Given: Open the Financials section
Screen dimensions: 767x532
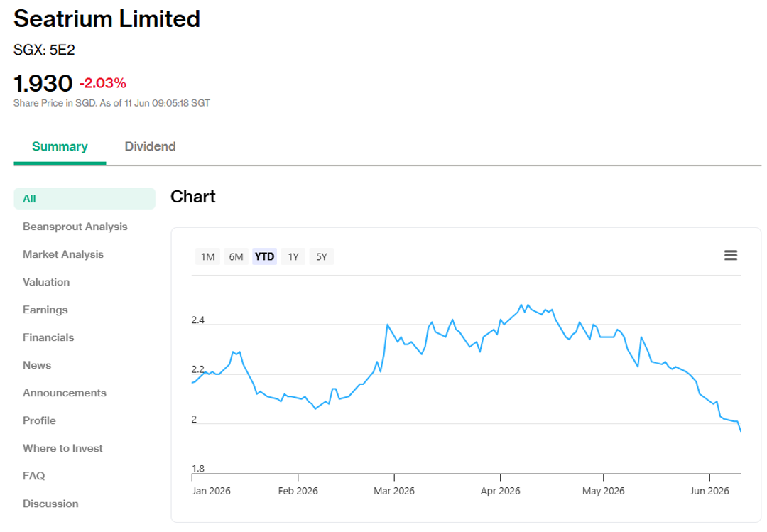Looking at the screenshot, I should (48, 337).
